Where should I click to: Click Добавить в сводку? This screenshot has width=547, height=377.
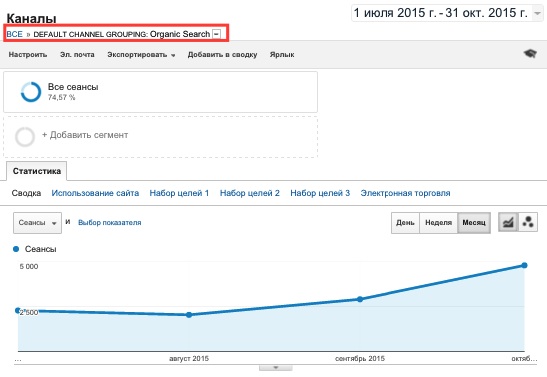point(223,55)
